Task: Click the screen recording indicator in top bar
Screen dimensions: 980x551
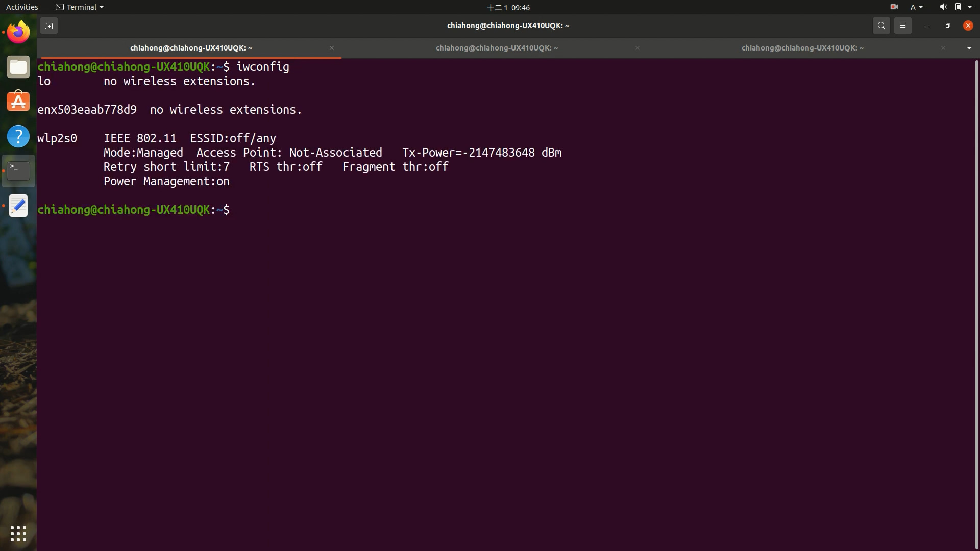Action: (894, 7)
